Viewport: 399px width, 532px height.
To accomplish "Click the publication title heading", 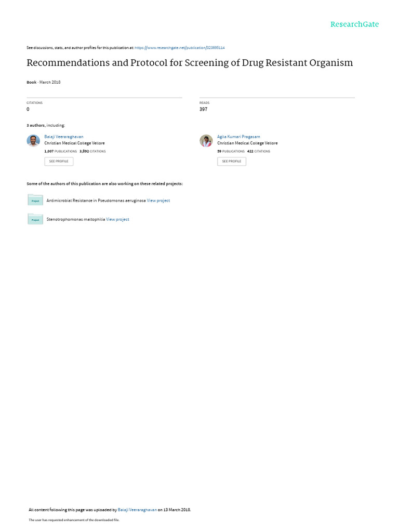I will point(190,63).
